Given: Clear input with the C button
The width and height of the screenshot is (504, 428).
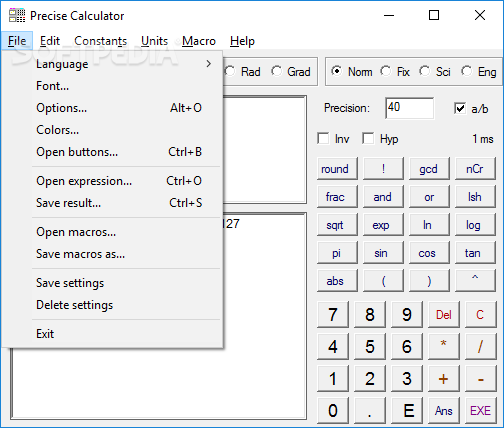Looking at the screenshot, I should (481, 314).
